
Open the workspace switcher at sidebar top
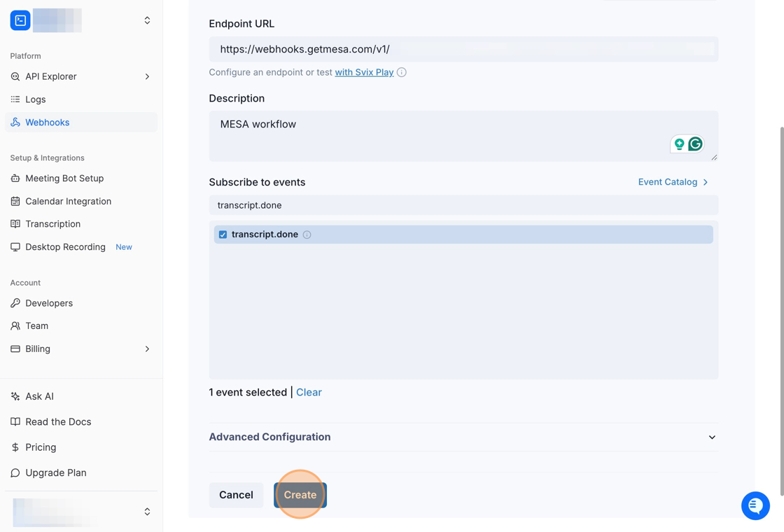coord(147,21)
